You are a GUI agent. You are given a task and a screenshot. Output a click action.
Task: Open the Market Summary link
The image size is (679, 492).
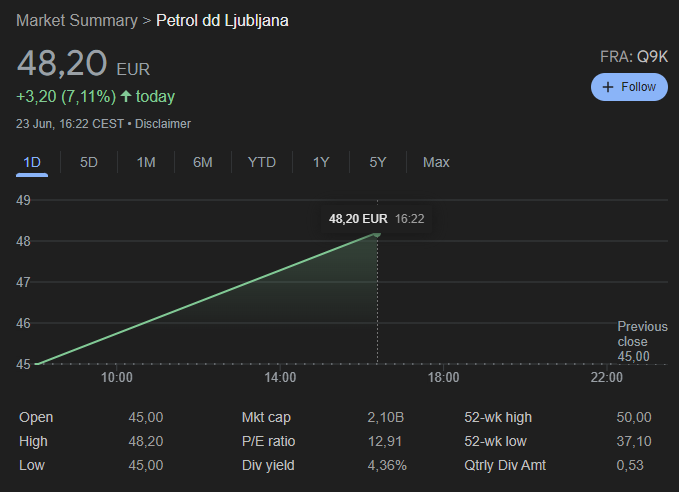(x=77, y=20)
